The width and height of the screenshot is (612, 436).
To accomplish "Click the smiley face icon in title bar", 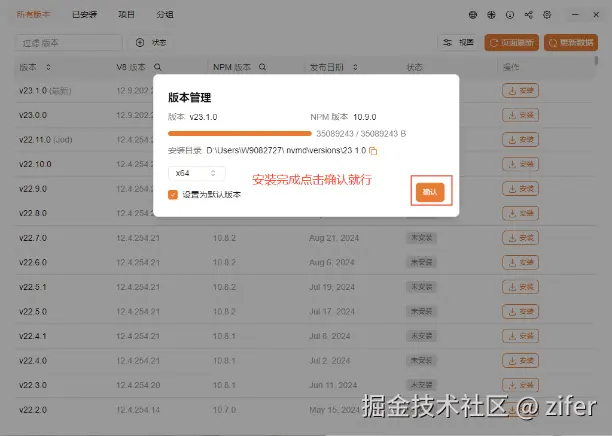I will pos(510,15).
